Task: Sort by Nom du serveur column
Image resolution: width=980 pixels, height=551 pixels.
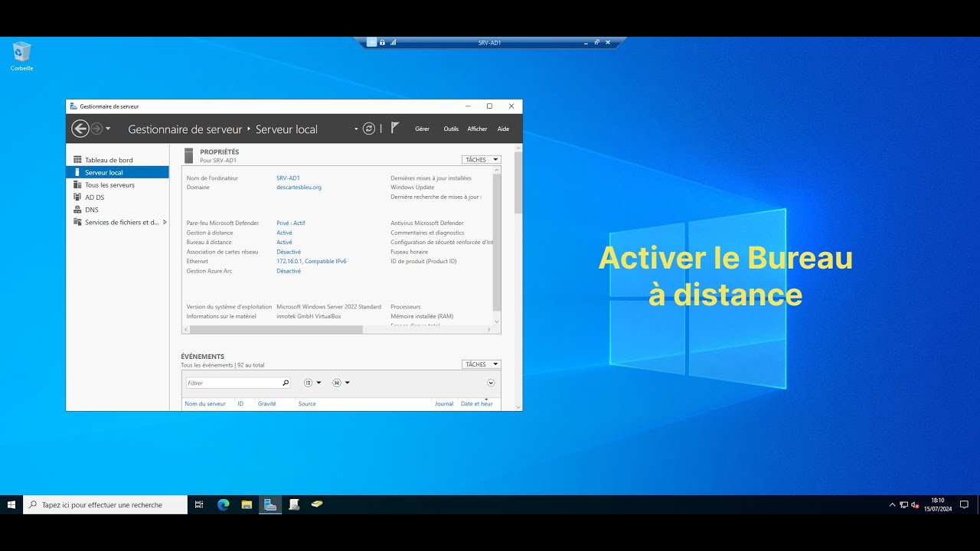Action: [x=205, y=403]
